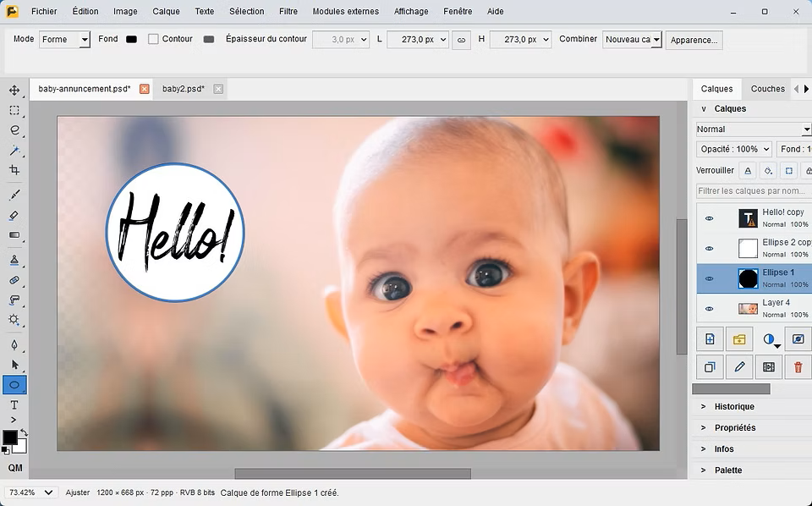Open the Calque menu
The width and height of the screenshot is (812, 506).
coord(167,11)
